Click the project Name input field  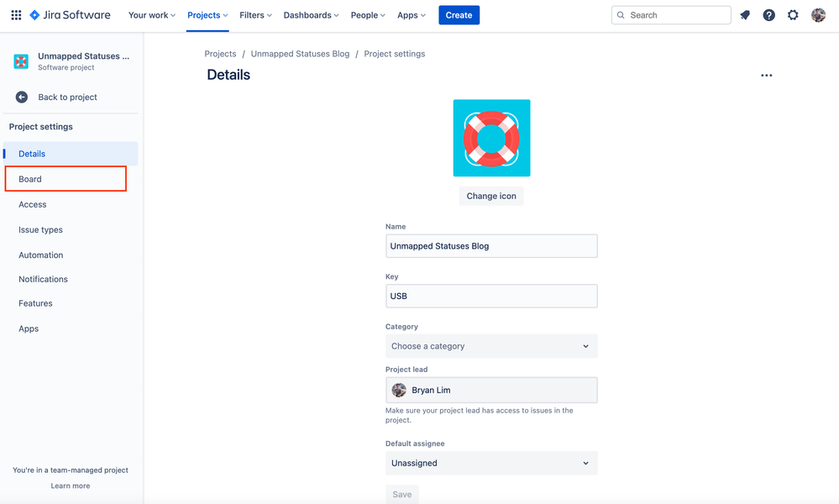[491, 246]
